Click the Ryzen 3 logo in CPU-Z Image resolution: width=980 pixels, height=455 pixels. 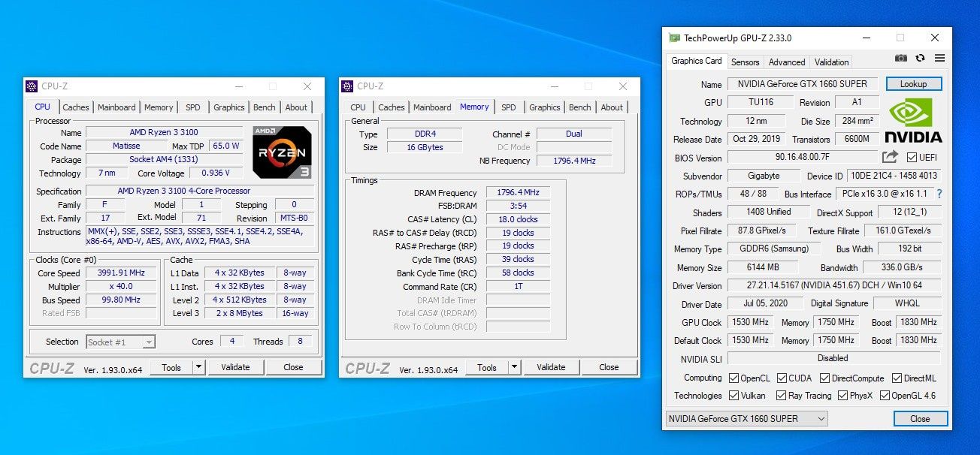coord(282,152)
